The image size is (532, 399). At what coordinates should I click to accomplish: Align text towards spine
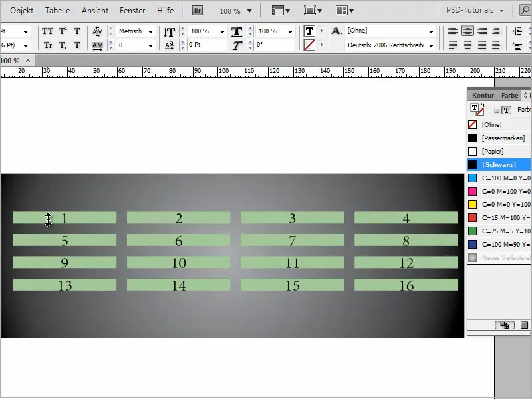click(497, 31)
